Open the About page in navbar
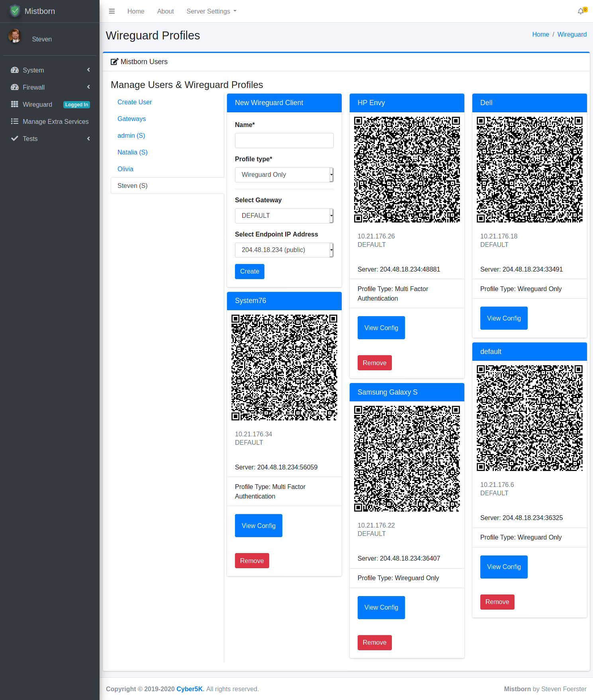The image size is (593, 700). pyautogui.click(x=166, y=11)
